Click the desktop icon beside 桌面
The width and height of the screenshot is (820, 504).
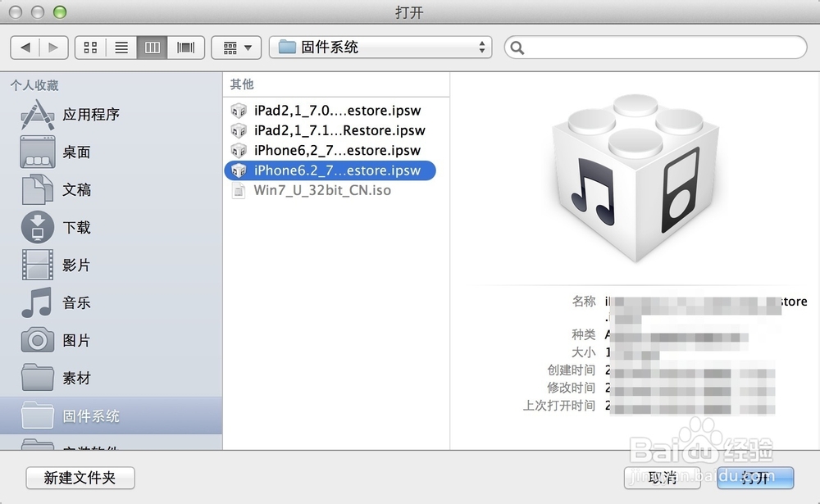(37, 152)
